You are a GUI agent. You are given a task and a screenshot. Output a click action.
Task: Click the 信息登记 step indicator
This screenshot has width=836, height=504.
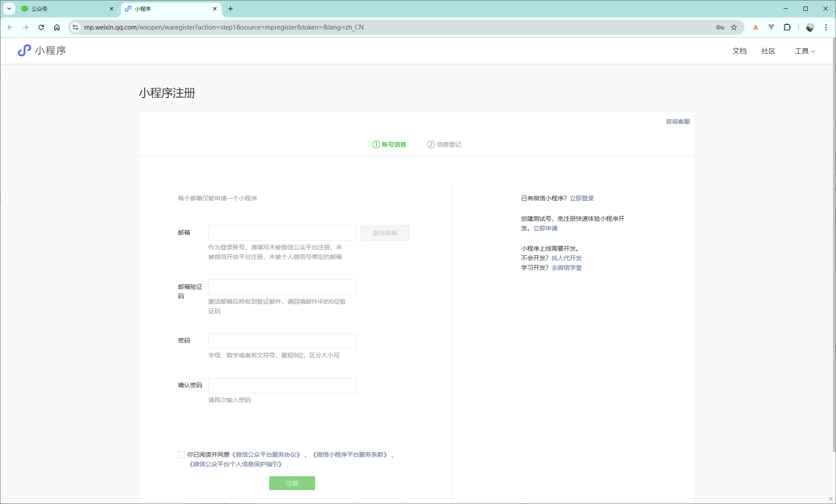pyautogui.click(x=444, y=144)
